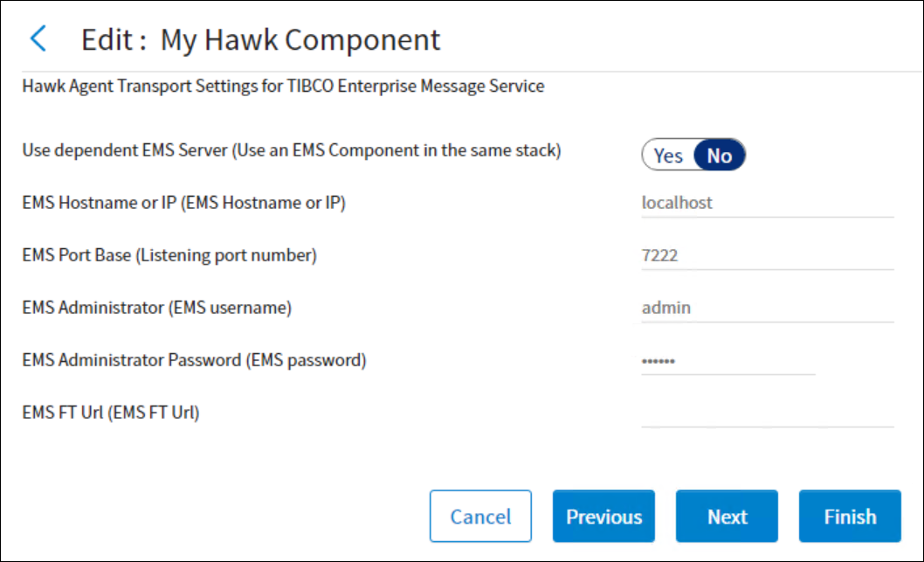The width and height of the screenshot is (924, 562).
Task: Select No on dependent EMS toggle
Action: tap(719, 156)
